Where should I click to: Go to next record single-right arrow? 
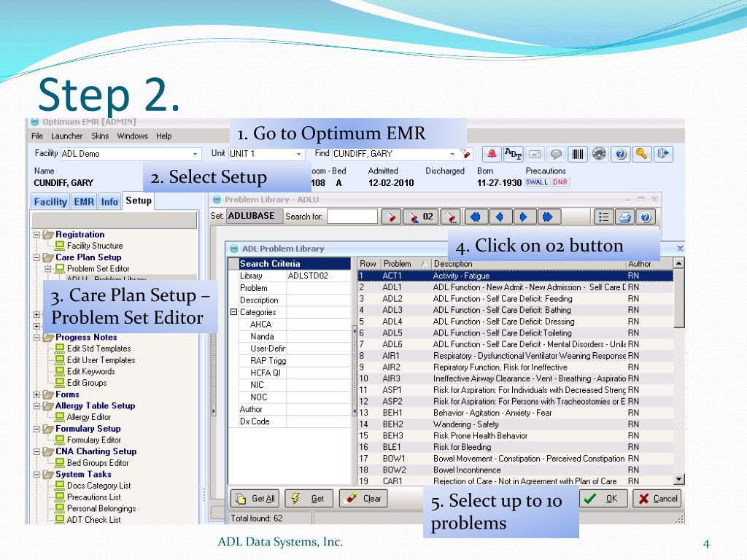(x=524, y=217)
